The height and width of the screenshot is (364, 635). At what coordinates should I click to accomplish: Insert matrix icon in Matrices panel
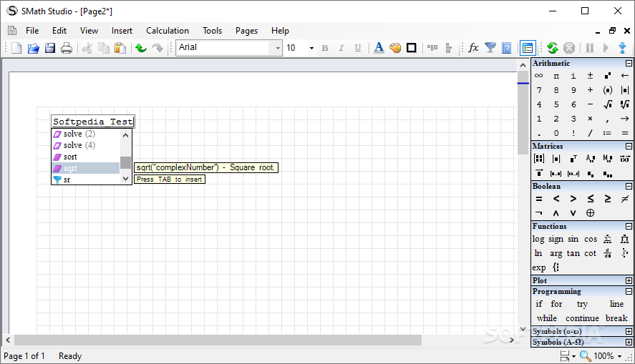point(538,159)
